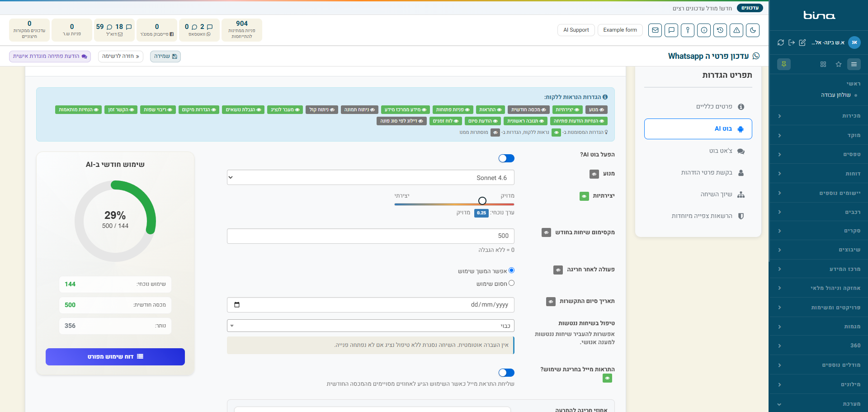
Task: Click the logout arrow icon
Action: click(x=792, y=43)
